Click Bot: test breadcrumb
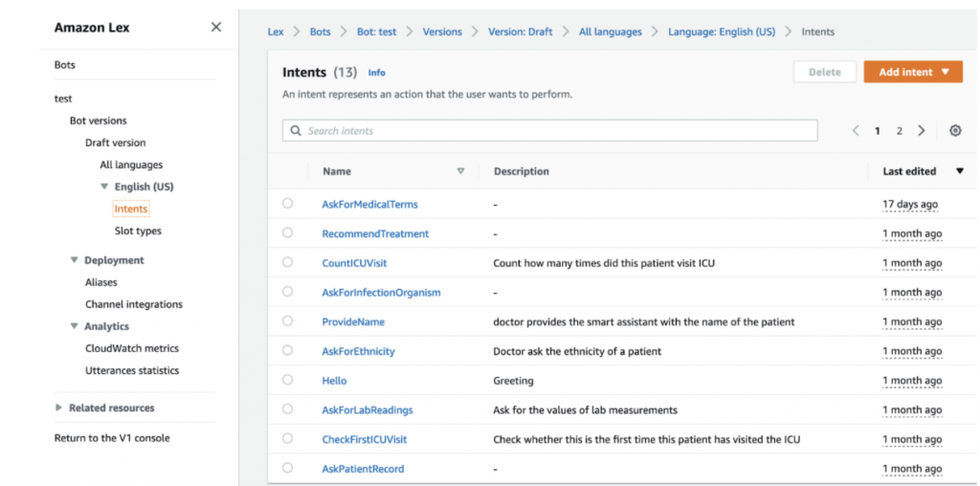This screenshot has width=980, height=486. pyautogui.click(x=377, y=32)
